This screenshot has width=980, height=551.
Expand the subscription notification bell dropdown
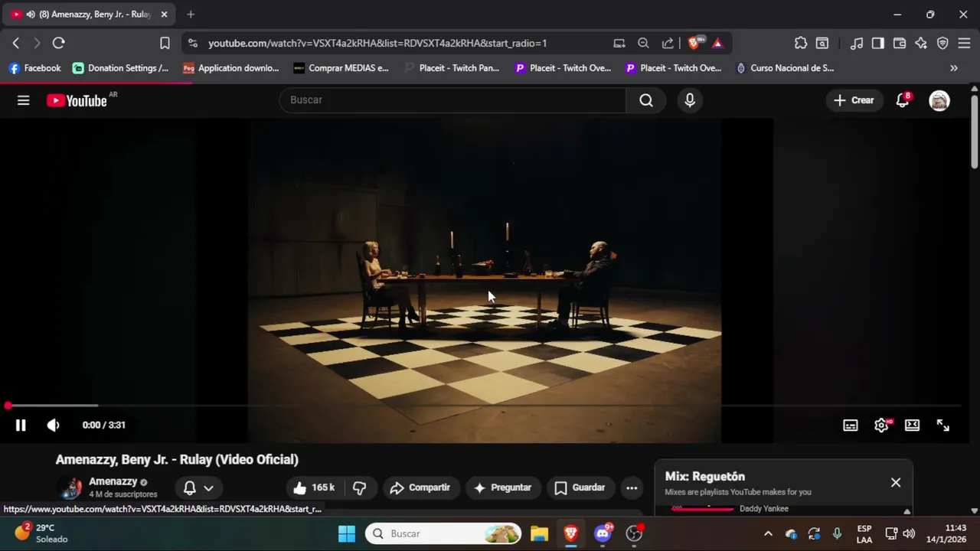(198, 487)
